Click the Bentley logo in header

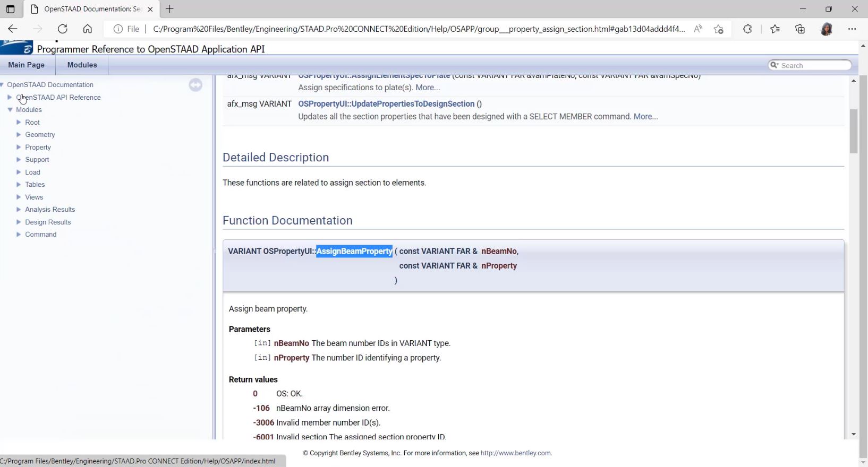pyautogui.click(x=17, y=47)
